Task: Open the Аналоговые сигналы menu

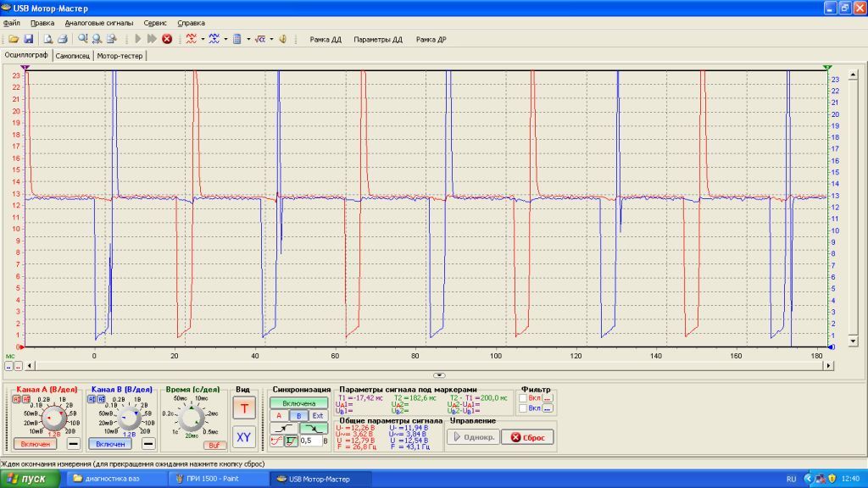Action: click(x=99, y=23)
